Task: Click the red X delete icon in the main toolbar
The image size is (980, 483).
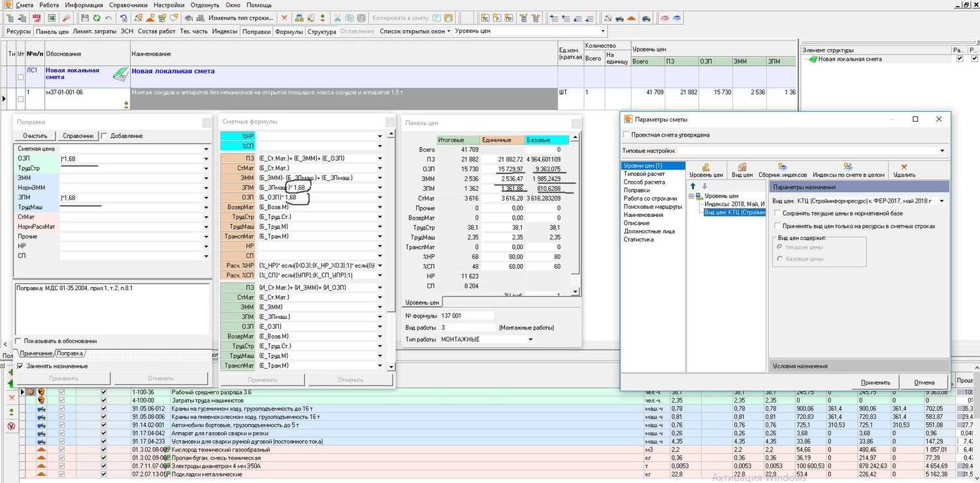Action: click(x=284, y=18)
